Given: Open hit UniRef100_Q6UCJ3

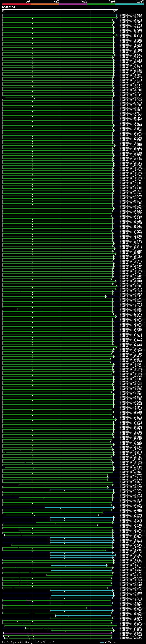Looking at the screenshot, I should (131, 20).
